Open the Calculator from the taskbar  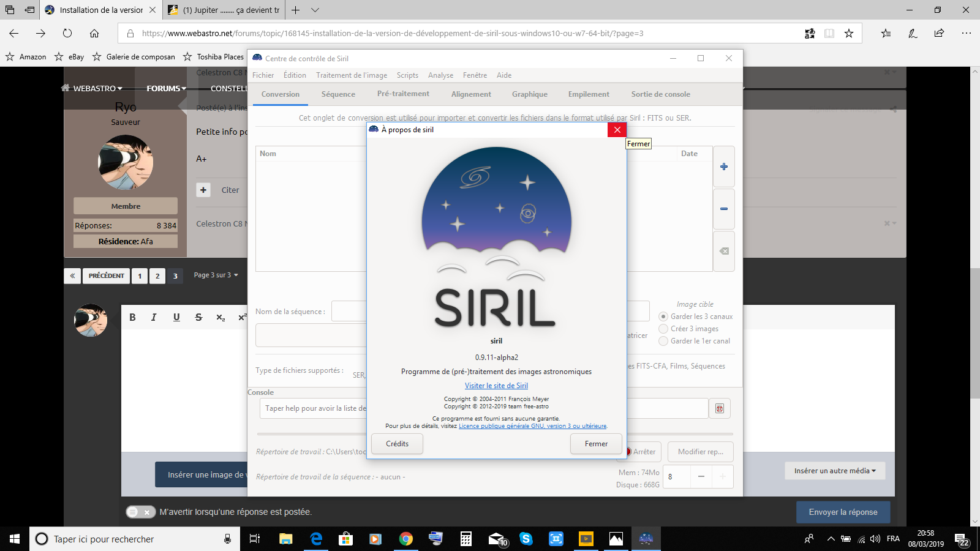[466, 539]
